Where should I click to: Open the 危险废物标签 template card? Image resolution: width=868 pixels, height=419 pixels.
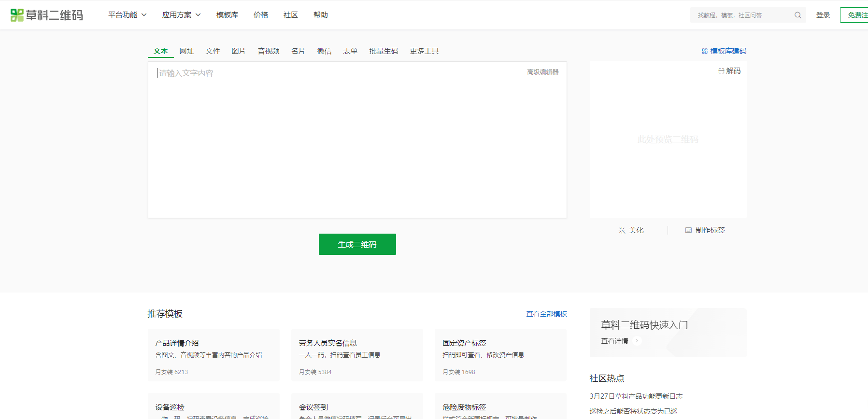click(x=500, y=406)
